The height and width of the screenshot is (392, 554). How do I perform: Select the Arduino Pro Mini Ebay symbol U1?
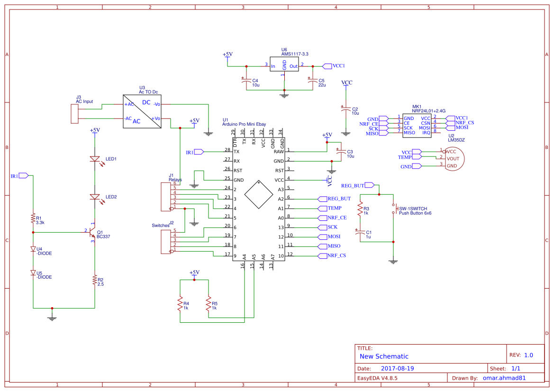[x=258, y=199]
